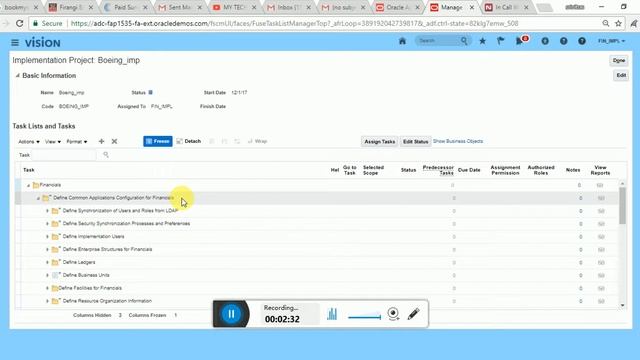Add a task with the plus icon
Screen dimensions: 640x360
point(101,141)
